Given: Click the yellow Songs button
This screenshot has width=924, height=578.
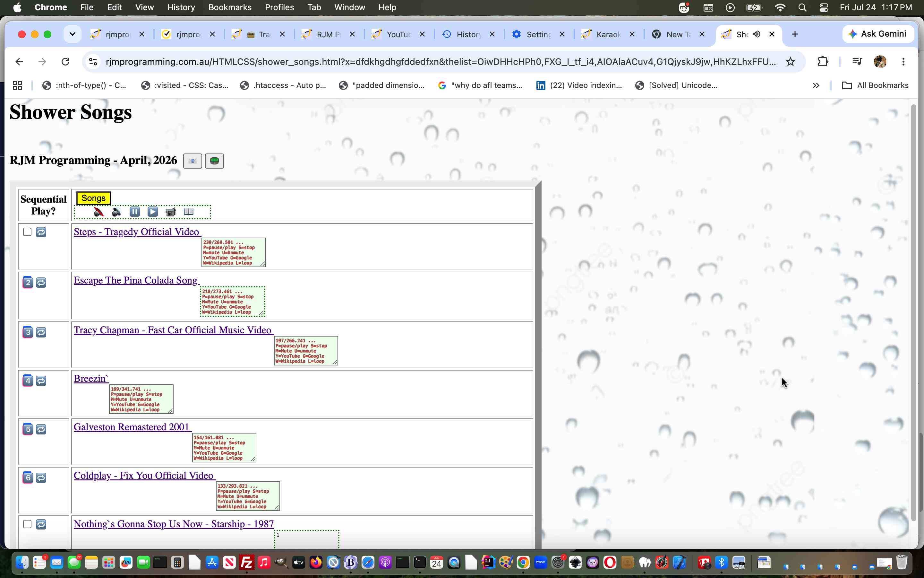Looking at the screenshot, I should coord(94,198).
